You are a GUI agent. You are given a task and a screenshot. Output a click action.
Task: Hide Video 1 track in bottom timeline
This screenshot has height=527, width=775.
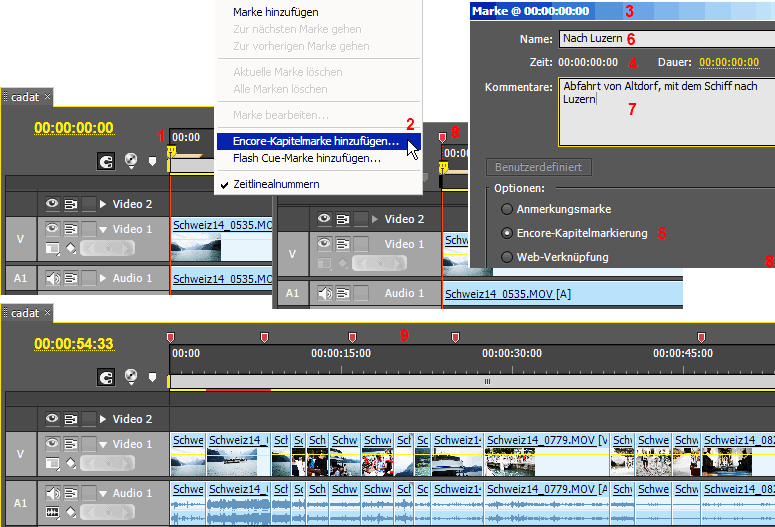pyautogui.click(x=52, y=443)
